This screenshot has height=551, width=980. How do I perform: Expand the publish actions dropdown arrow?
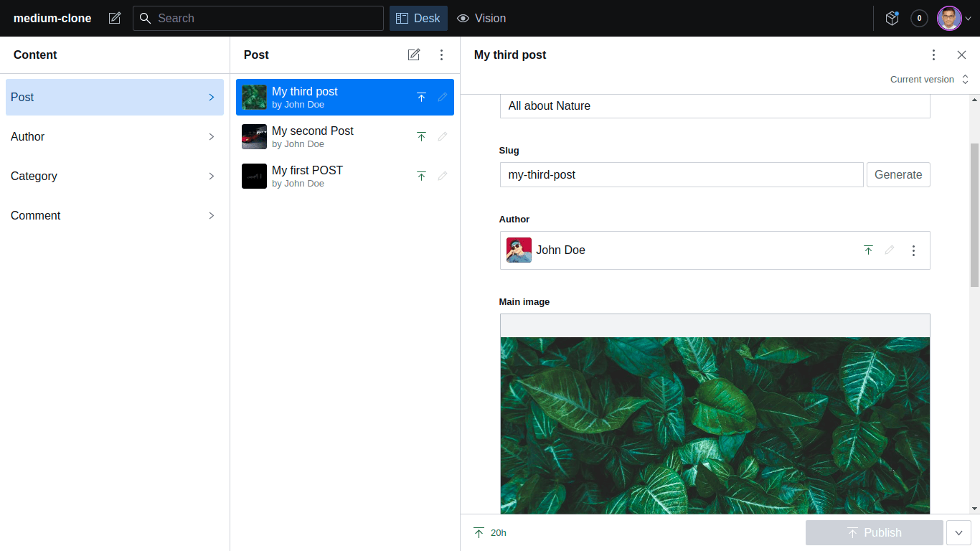[x=958, y=532]
